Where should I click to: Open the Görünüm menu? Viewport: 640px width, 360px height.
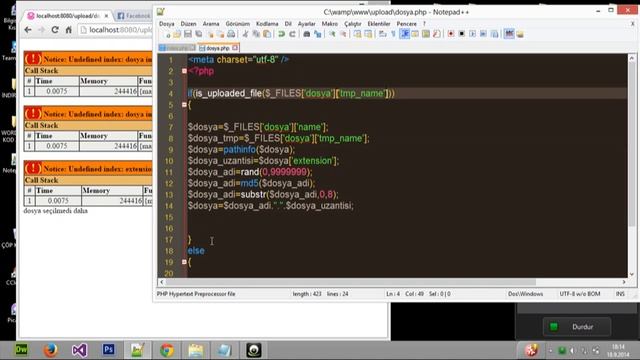coord(238,24)
